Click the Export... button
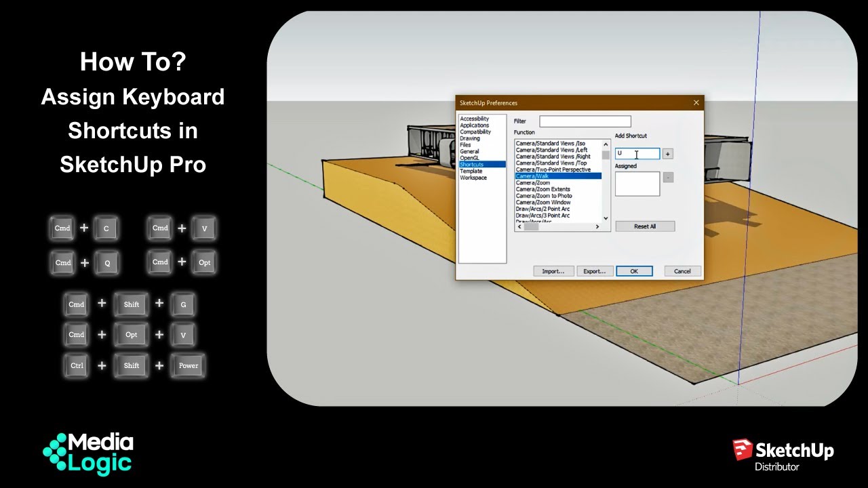 pyautogui.click(x=595, y=271)
